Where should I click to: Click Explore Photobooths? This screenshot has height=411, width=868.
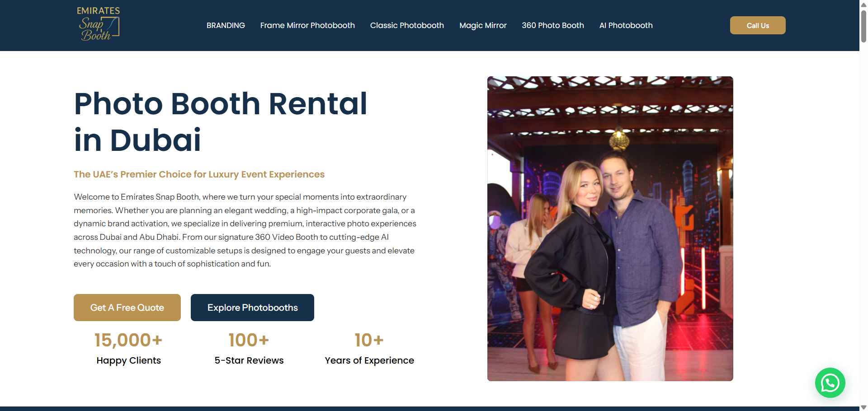coord(252,308)
